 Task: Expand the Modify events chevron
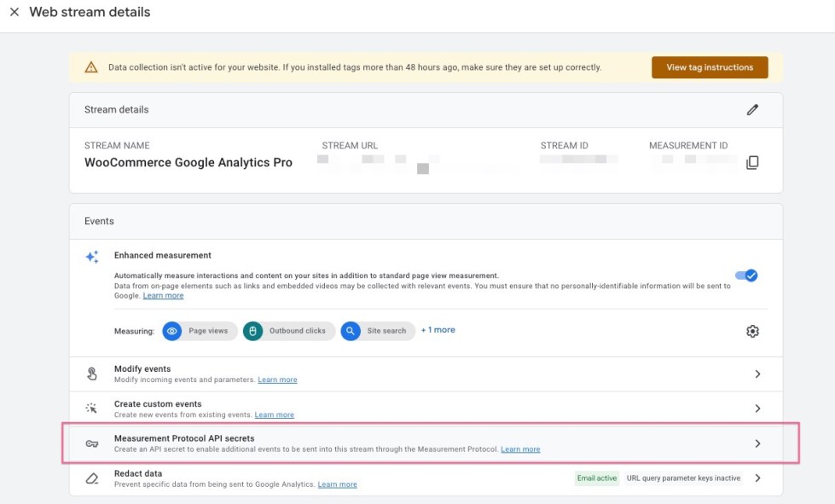point(757,374)
